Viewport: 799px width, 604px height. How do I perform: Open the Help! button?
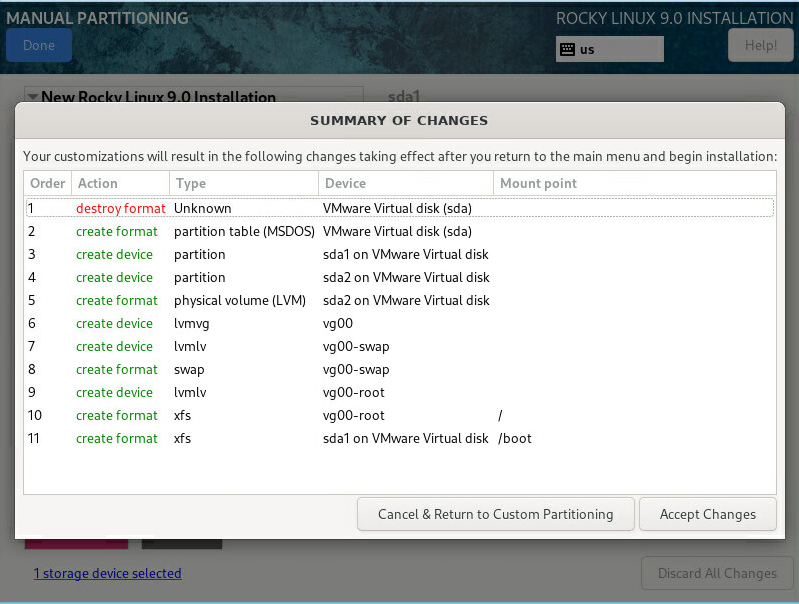[761, 45]
